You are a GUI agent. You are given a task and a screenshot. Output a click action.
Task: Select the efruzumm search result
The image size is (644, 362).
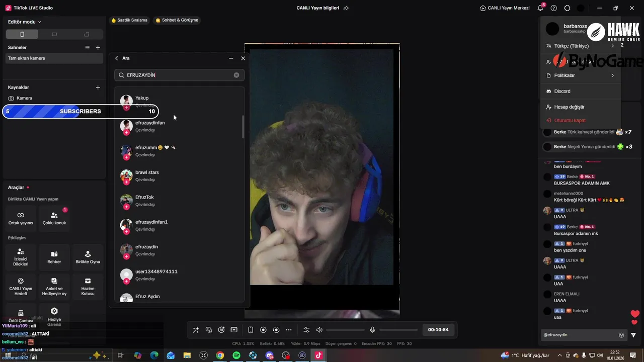pyautogui.click(x=179, y=151)
